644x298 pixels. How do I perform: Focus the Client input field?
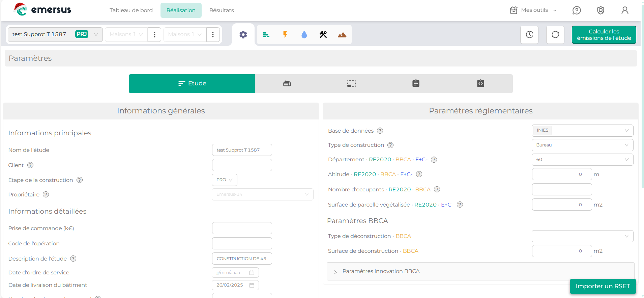tap(242, 165)
